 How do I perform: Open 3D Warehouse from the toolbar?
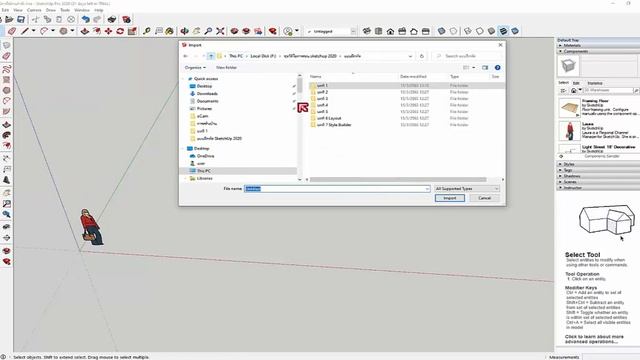click(x=234, y=31)
